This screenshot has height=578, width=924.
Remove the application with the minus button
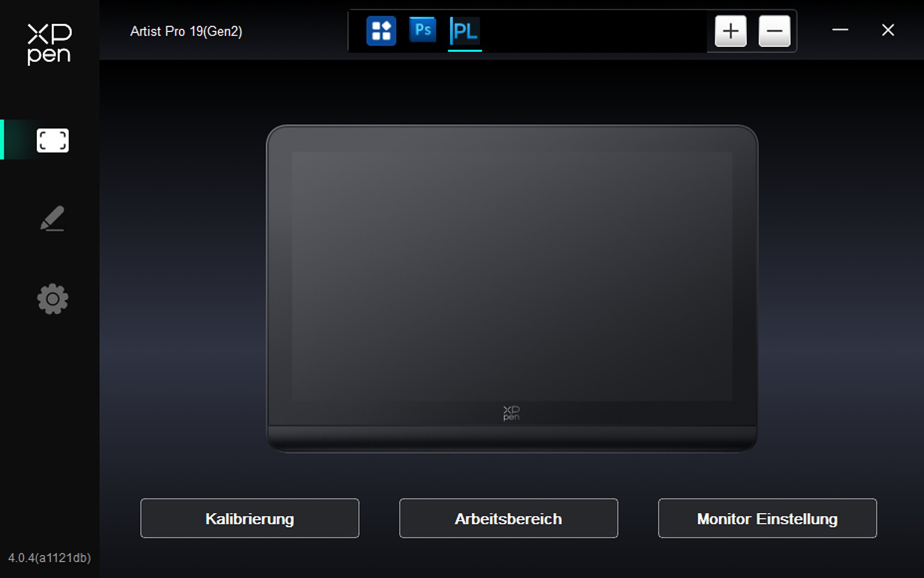pos(774,31)
